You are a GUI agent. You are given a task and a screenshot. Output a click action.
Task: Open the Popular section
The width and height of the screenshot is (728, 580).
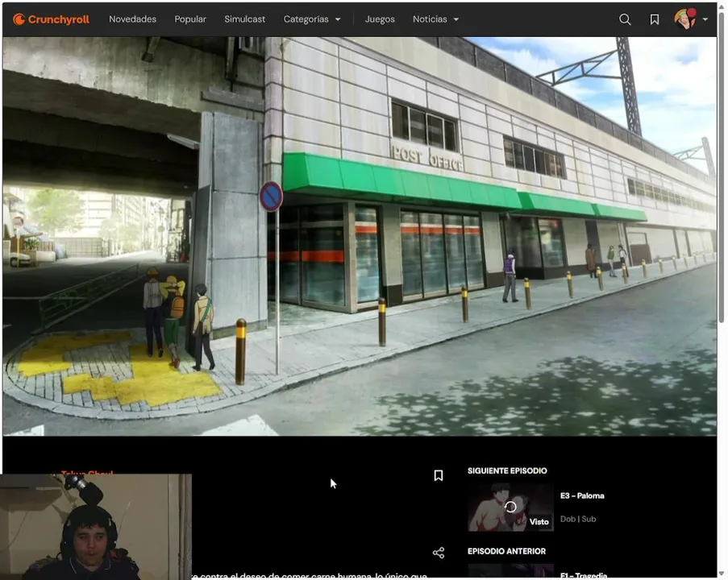click(x=190, y=19)
